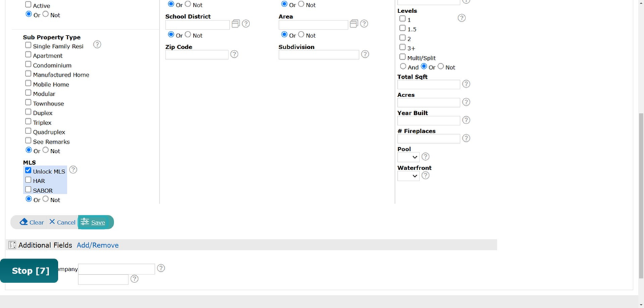Show help for Waterfront dropdown
The width and height of the screenshot is (644, 308).
point(425,175)
